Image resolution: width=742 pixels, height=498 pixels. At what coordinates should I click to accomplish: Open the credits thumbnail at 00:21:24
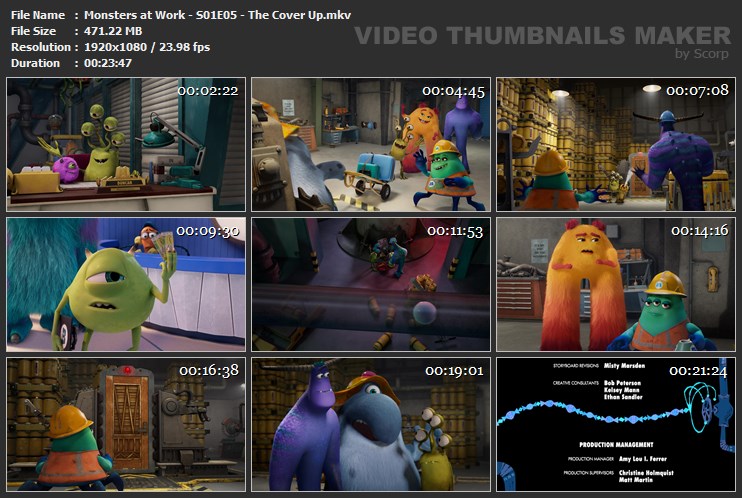coord(616,424)
